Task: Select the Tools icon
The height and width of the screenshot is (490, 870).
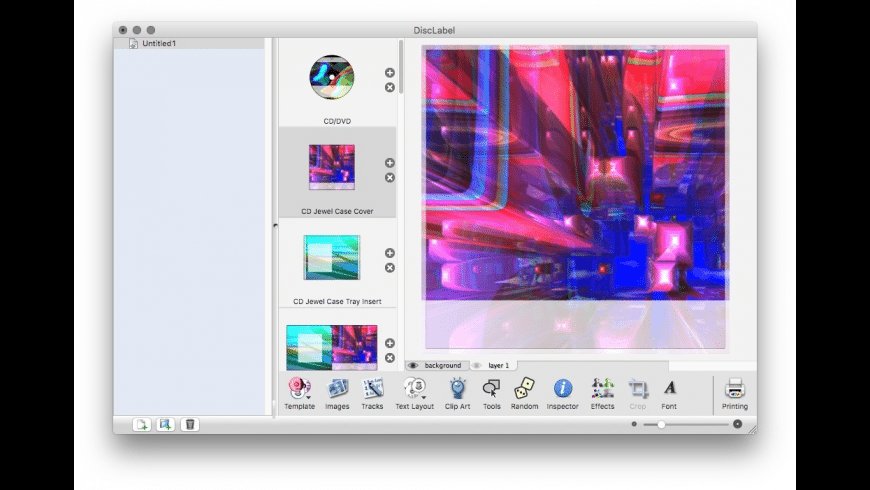Action: (491, 390)
